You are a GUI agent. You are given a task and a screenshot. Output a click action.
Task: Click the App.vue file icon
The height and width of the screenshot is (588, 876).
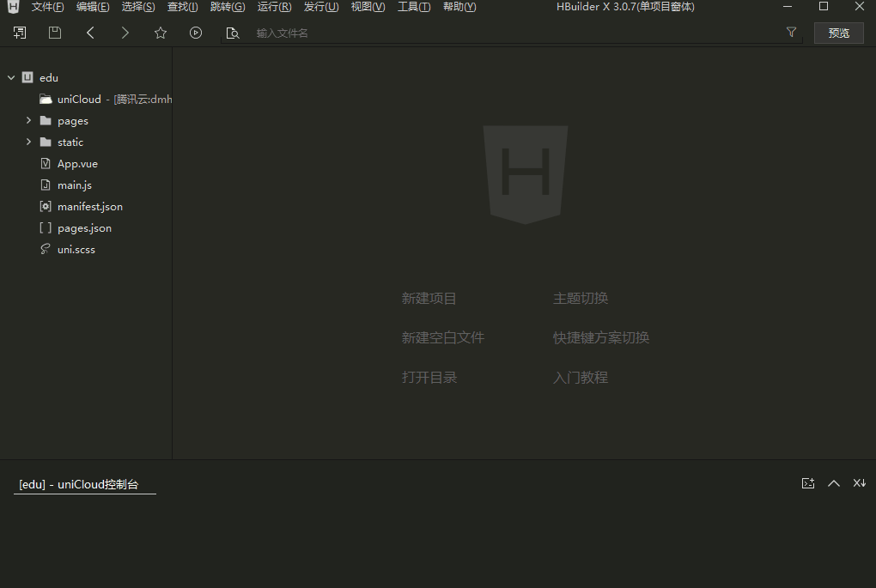coord(46,163)
